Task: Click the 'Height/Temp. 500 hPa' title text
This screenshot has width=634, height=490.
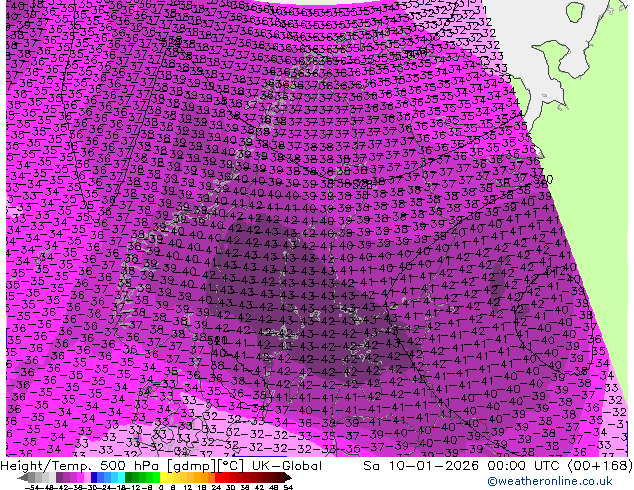Action: click(80, 466)
